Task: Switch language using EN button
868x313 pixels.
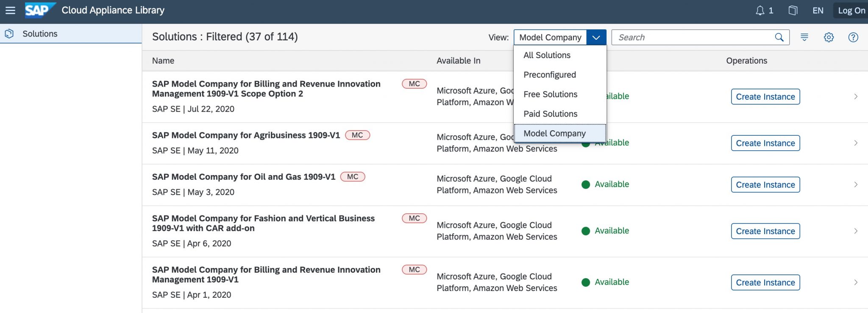Action: (818, 11)
